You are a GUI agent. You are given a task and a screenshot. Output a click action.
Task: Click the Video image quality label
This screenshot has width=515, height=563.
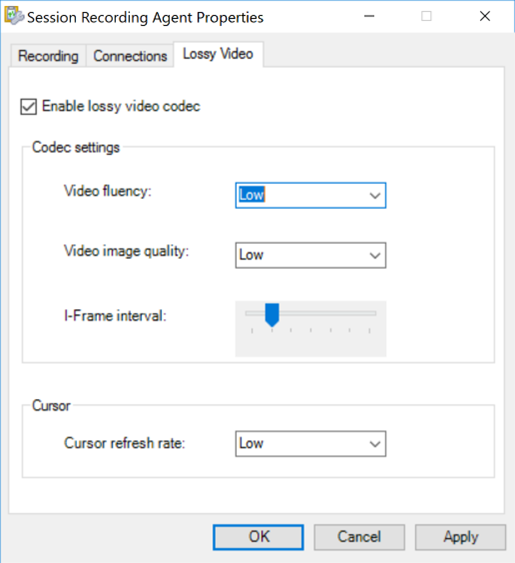pyautogui.click(x=126, y=251)
